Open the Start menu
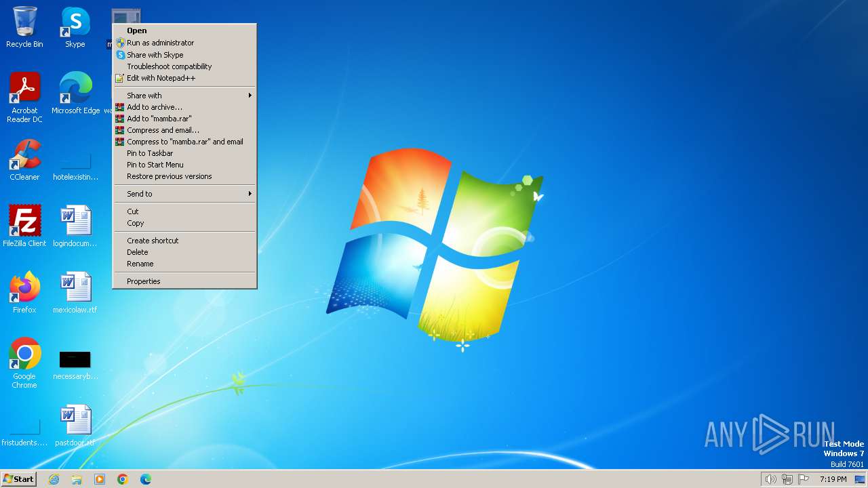The height and width of the screenshot is (488, 868). point(18,479)
